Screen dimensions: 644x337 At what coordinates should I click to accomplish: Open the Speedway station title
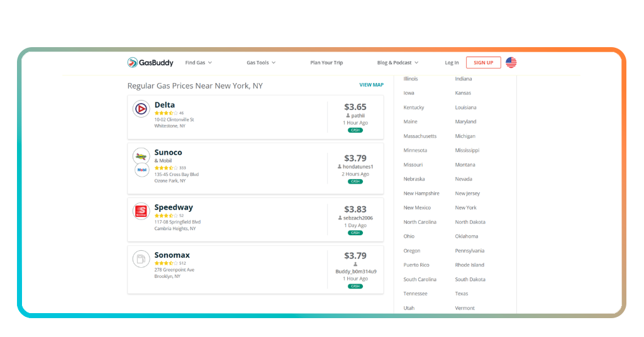(x=174, y=207)
